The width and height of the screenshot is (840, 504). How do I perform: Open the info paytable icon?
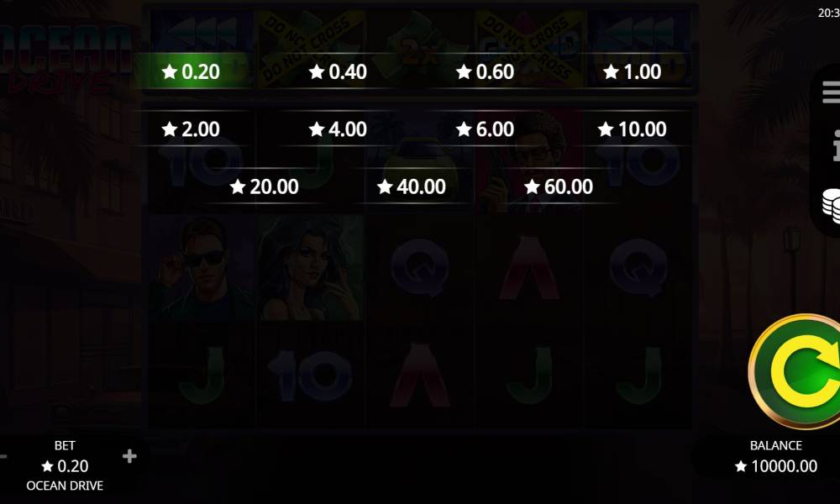(x=836, y=145)
